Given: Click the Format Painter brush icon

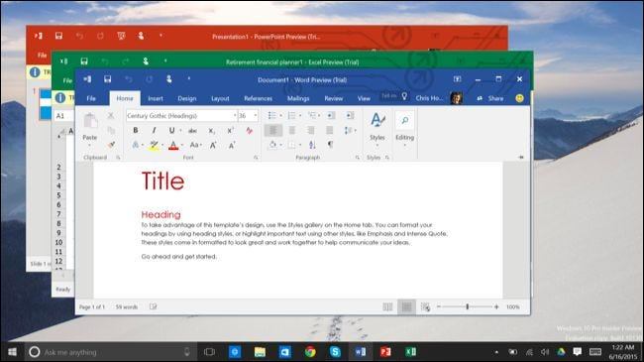Looking at the screenshot, I should (x=111, y=145).
